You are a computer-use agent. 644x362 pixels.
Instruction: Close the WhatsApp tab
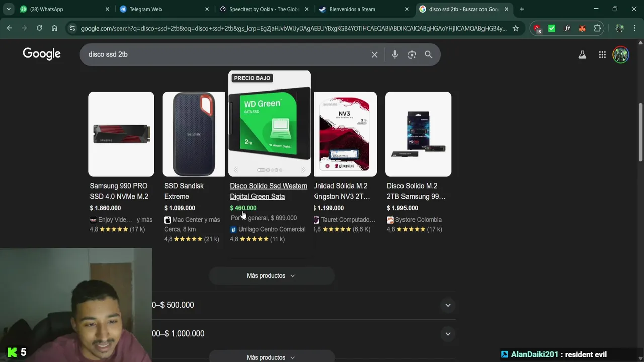tap(107, 9)
